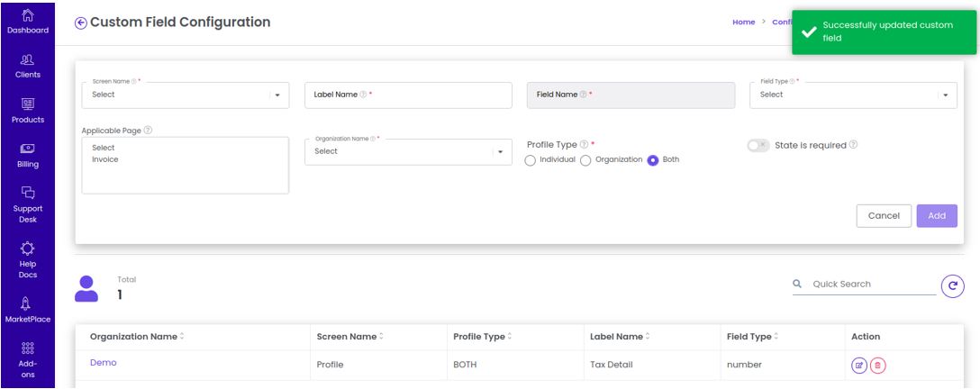Screen dimensions: 980x389
Task: Open the Add-ons grid icon
Action: click(28, 348)
